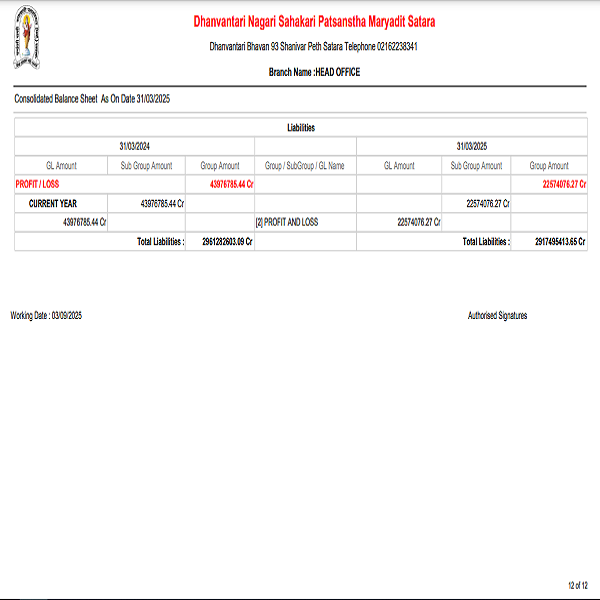Click total liabilities value 2961282603.09 Cr
This screenshot has width=600, height=600.
click(226, 241)
